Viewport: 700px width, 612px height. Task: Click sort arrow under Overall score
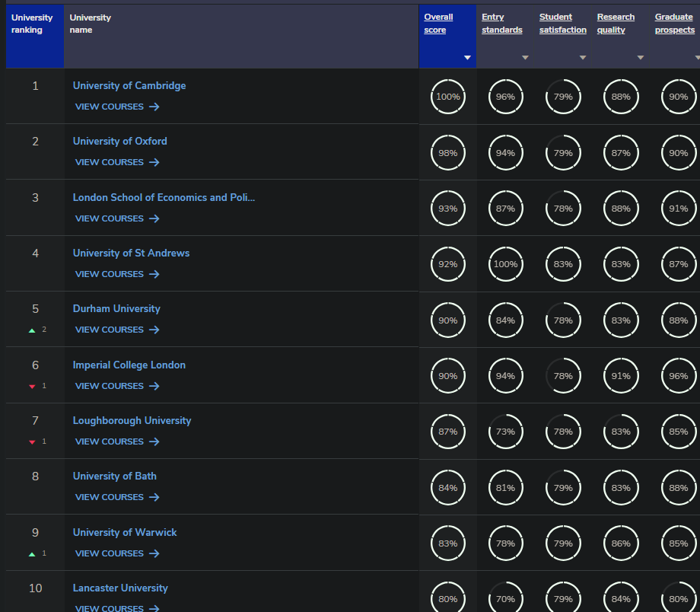[x=467, y=58]
